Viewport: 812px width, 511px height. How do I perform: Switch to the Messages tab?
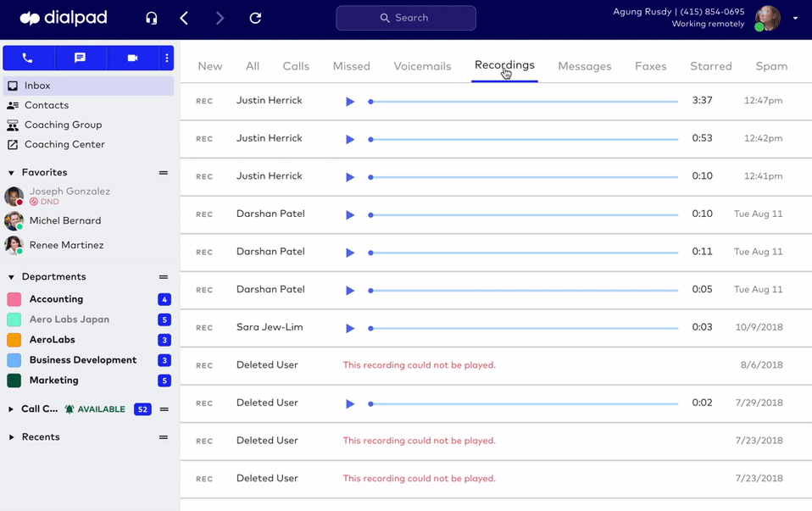click(585, 66)
